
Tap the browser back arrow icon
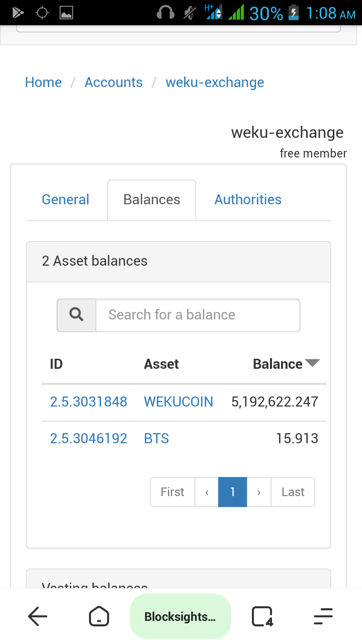[x=38, y=616]
